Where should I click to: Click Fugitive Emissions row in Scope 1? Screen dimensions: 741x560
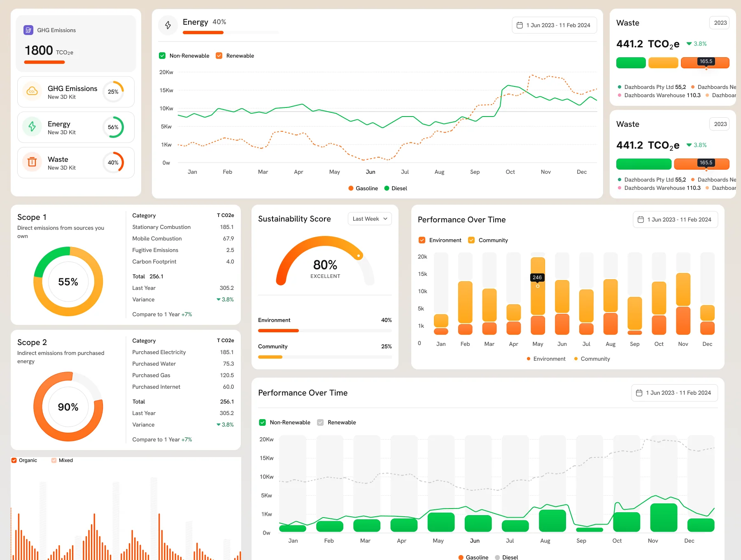[x=183, y=250]
